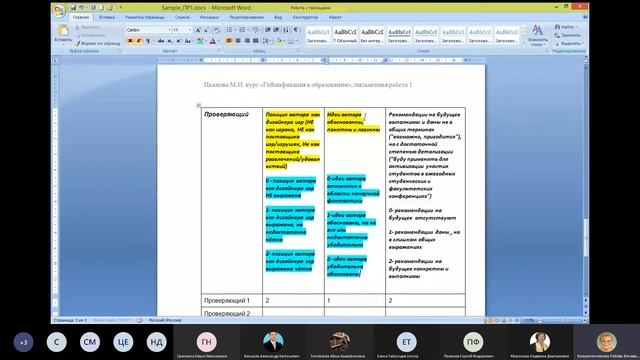Click the document vertical scrollbar

(586, 237)
